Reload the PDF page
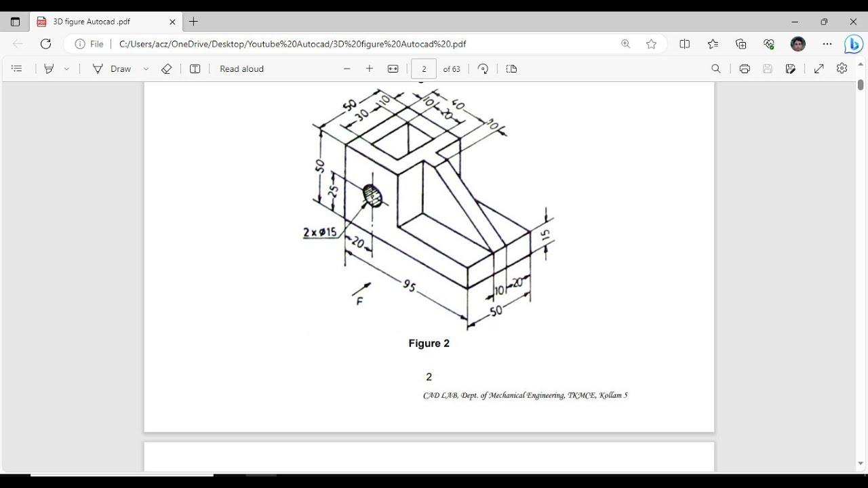Screen dimensions: 868x488 point(45,44)
